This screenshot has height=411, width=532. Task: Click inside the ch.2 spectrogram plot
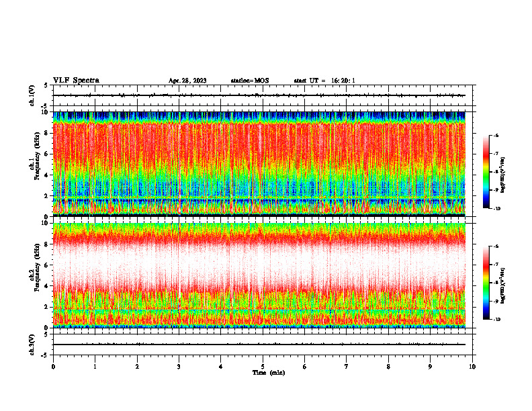(259, 275)
